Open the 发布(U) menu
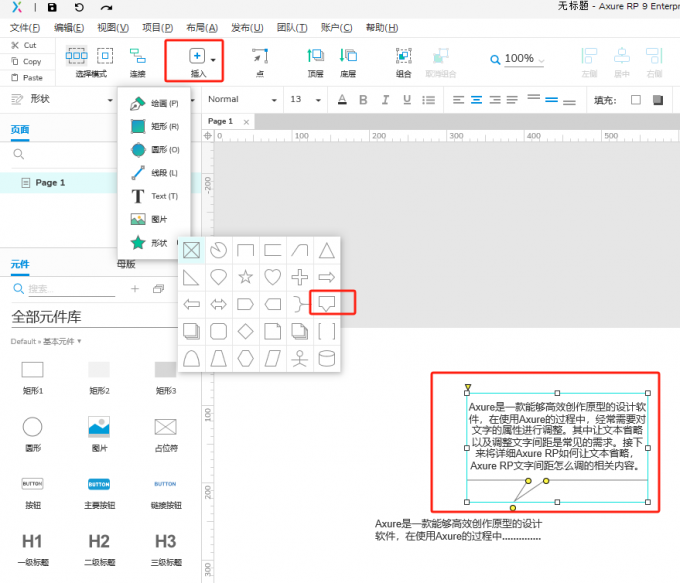680x583 pixels. pyautogui.click(x=247, y=28)
